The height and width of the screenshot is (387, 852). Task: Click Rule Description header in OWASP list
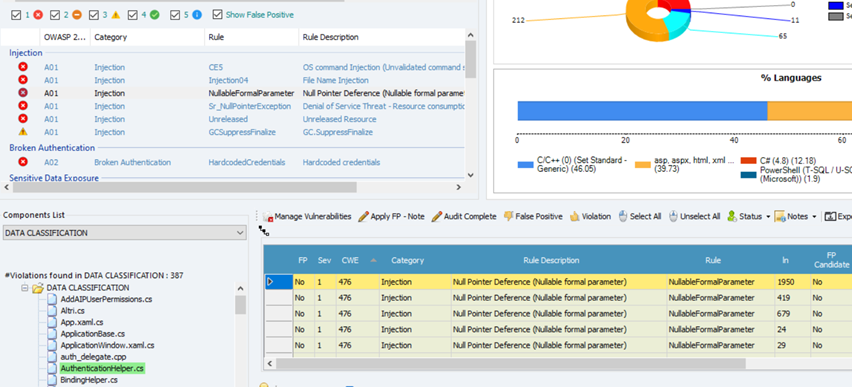coord(330,38)
